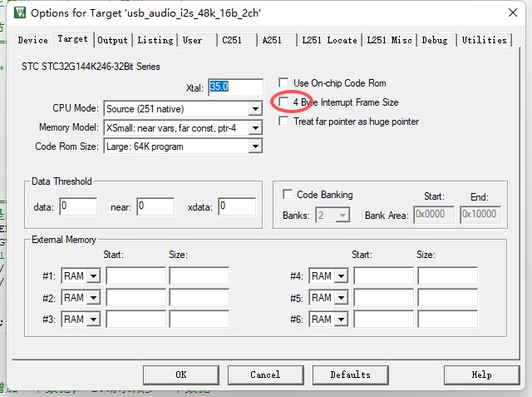Open the Code Rom Size dropdown
Image resolution: width=532 pixels, height=397 pixels.
coord(183,146)
